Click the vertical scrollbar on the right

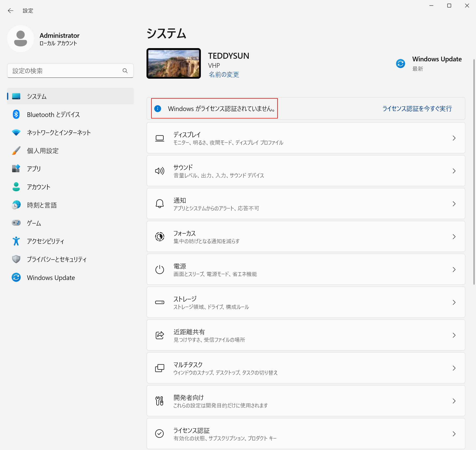point(474,172)
